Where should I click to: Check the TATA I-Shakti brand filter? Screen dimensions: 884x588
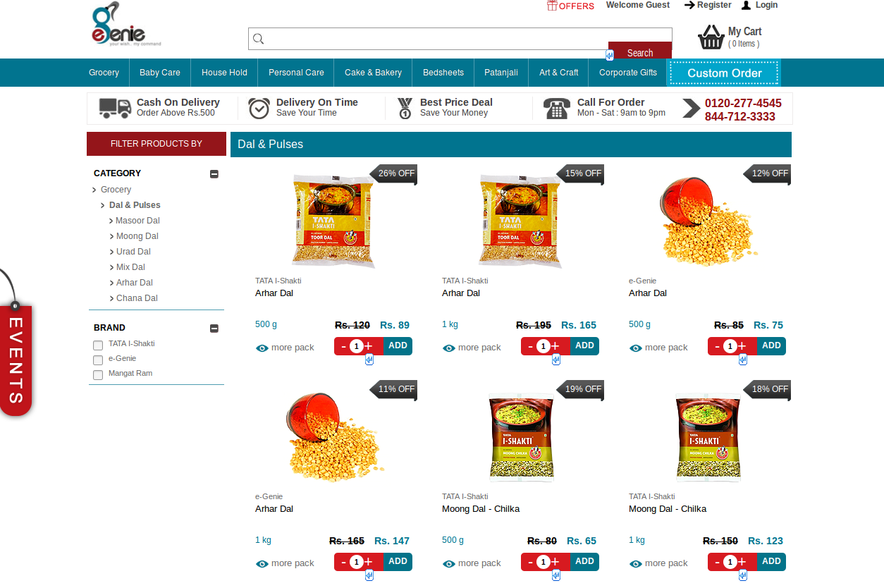98,345
